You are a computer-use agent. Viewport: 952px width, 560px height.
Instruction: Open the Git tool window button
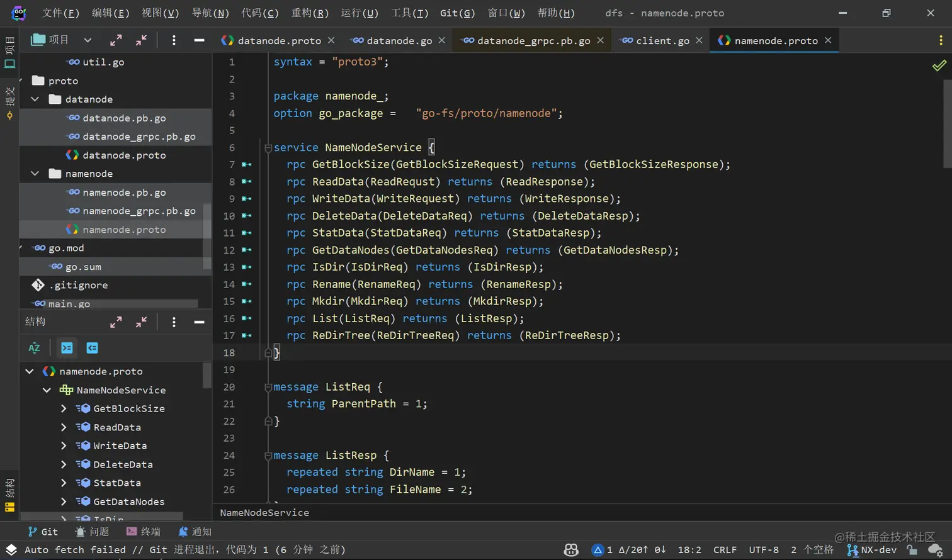pyautogui.click(x=43, y=532)
